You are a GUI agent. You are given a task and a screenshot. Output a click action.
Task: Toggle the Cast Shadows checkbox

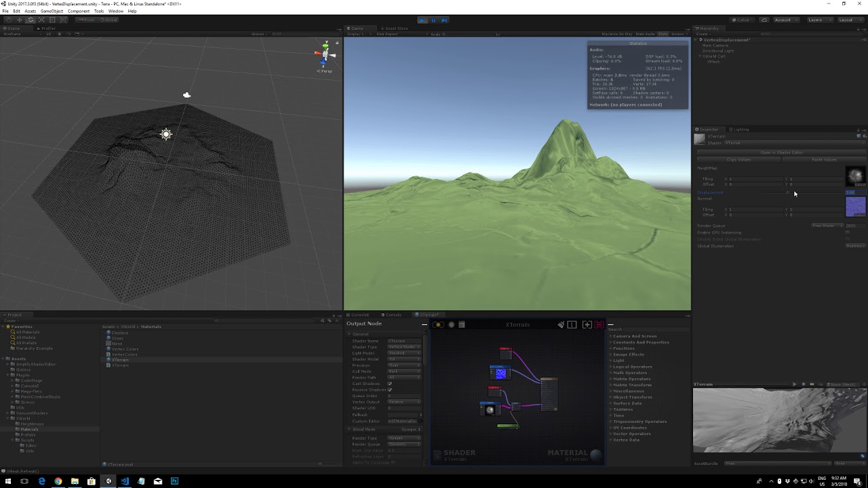(390, 384)
